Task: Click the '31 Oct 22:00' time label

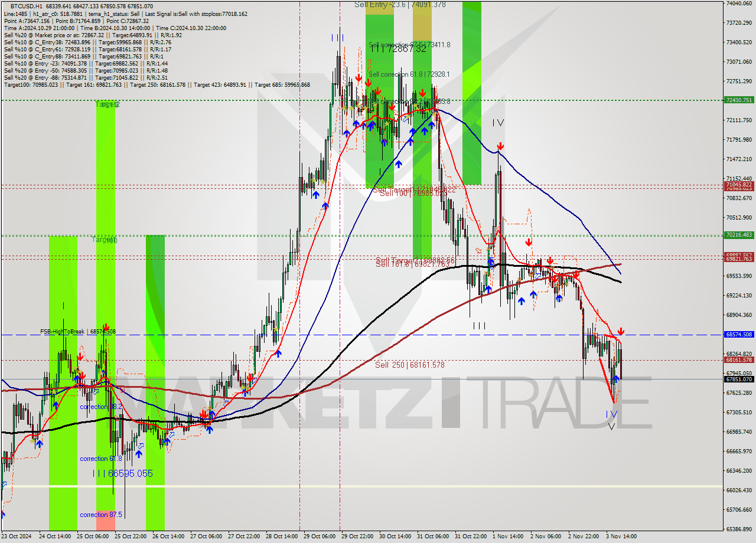Action: click(471, 537)
